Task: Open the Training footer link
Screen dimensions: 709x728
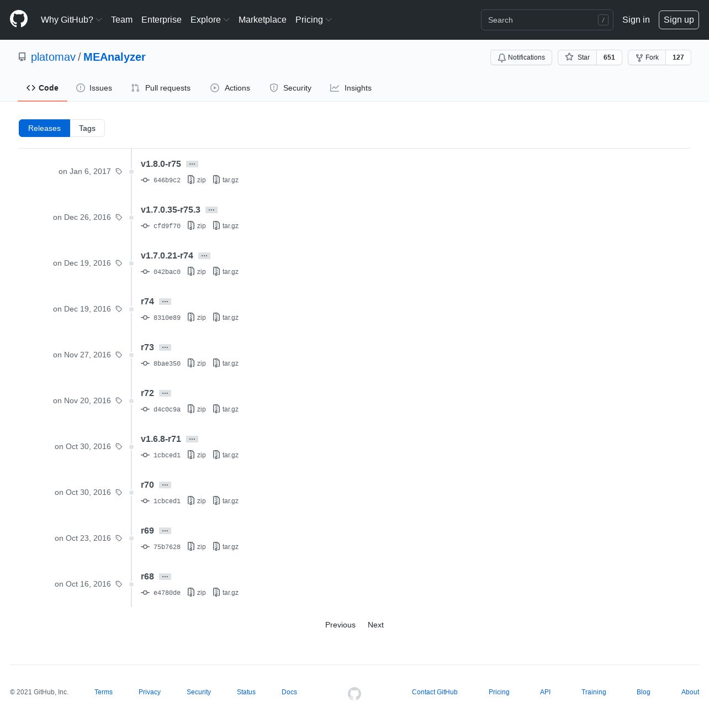Action: [x=594, y=692]
